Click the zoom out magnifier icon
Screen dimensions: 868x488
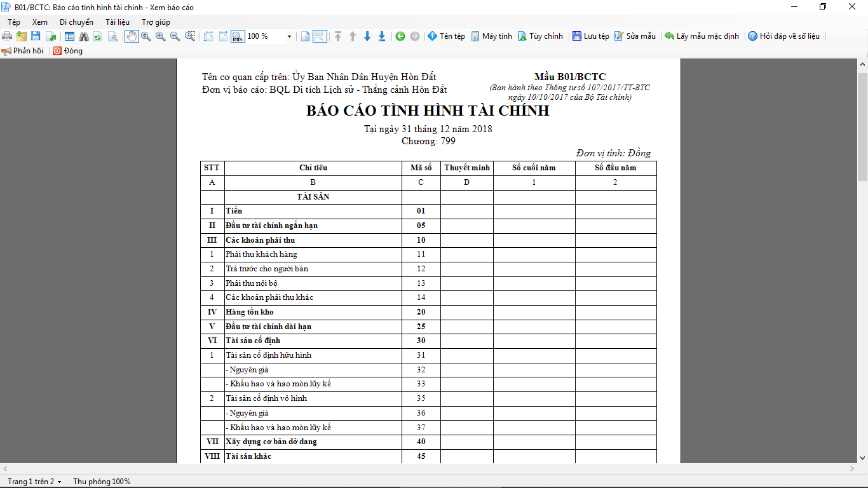(175, 36)
